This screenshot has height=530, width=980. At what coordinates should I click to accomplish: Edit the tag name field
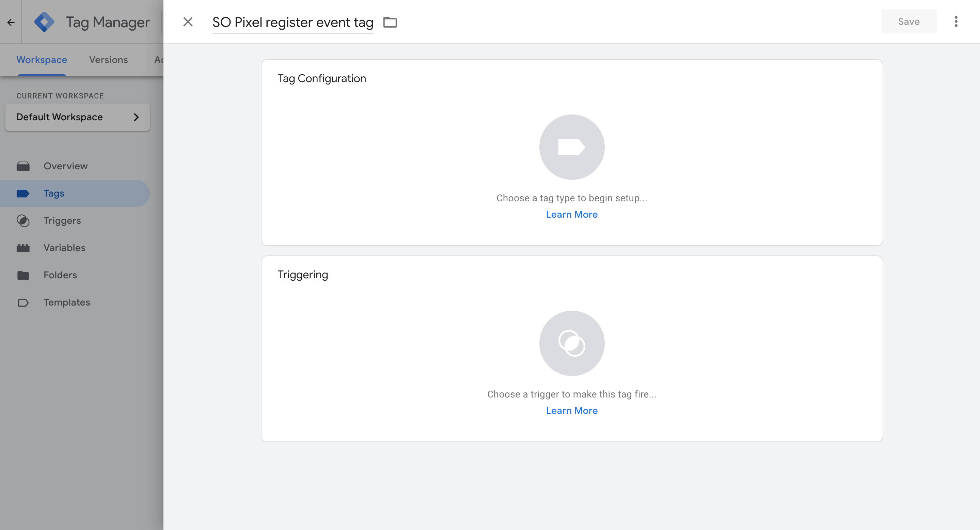click(292, 22)
